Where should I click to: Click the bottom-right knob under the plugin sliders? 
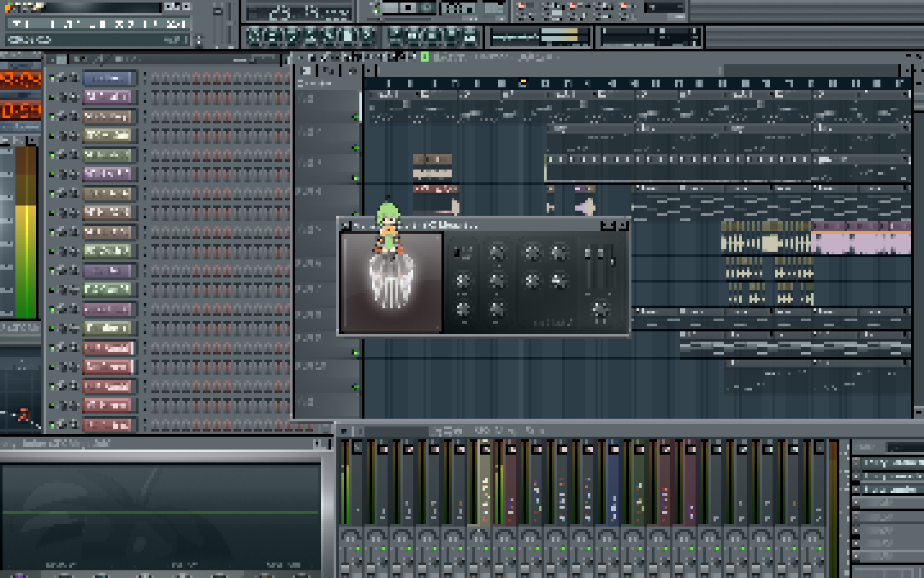point(599,310)
